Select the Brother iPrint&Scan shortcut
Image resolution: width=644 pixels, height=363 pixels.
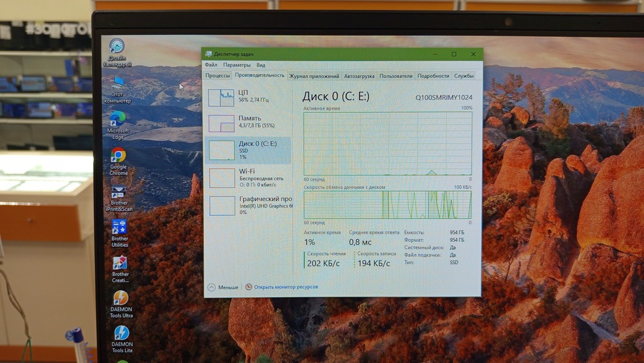[x=118, y=193]
